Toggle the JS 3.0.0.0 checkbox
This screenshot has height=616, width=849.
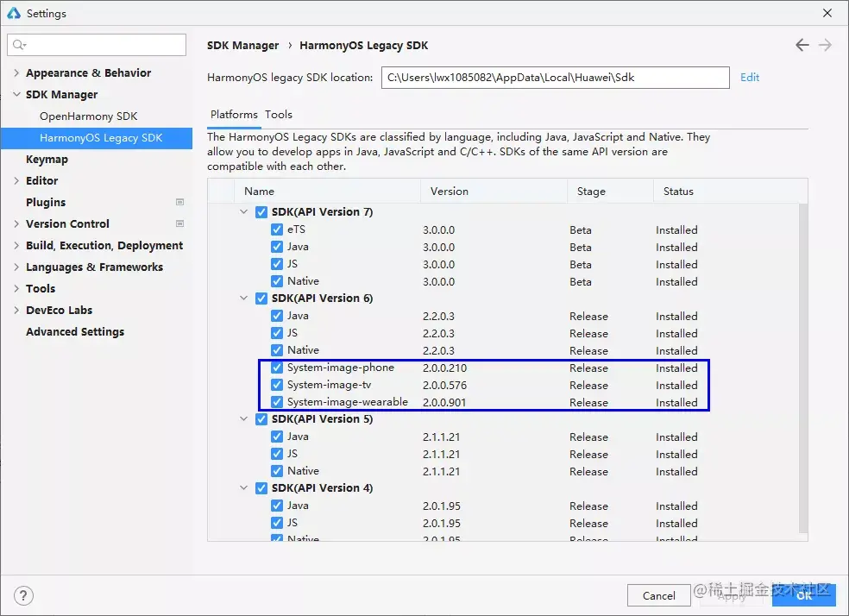(x=277, y=264)
